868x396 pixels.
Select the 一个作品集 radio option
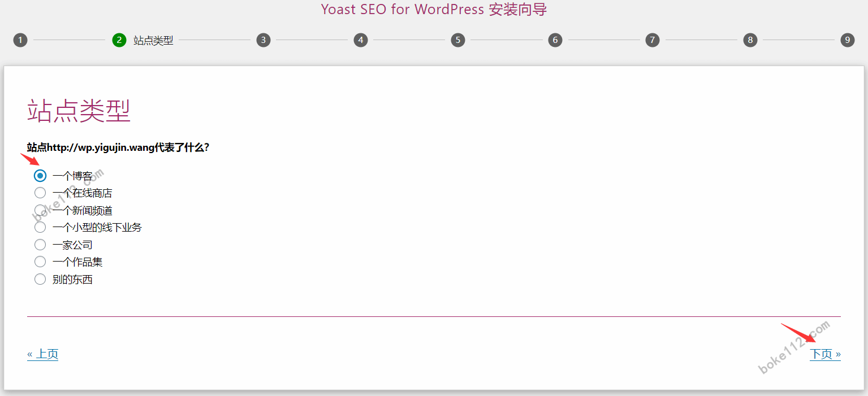40,262
